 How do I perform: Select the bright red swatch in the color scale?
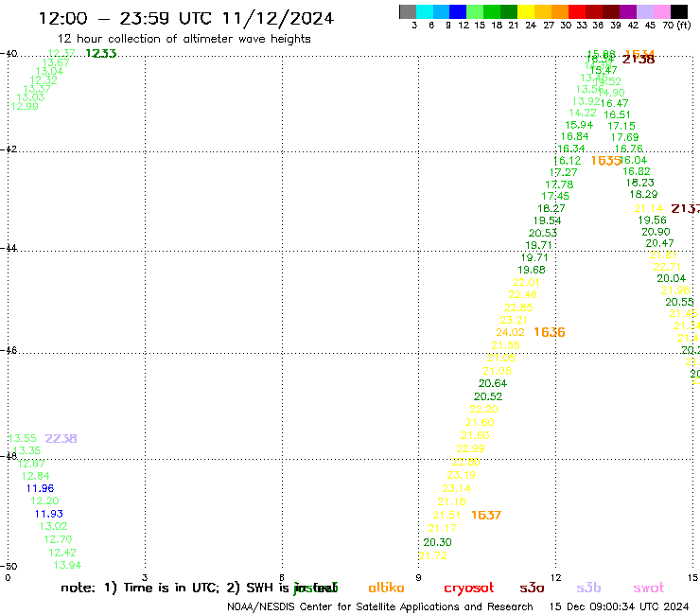click(577, 12)
